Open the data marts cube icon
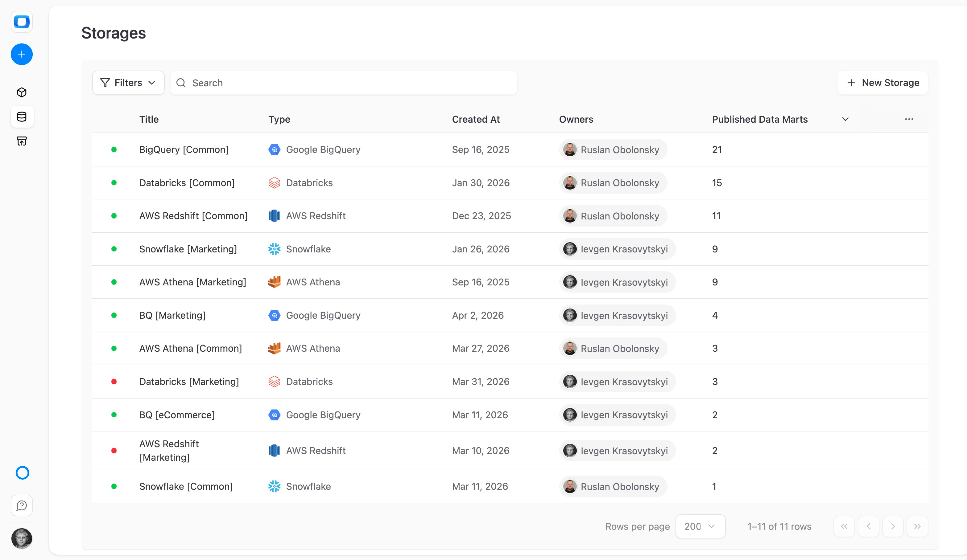The width and height of the screenshot is (967, 560). (x=22, y=92)
